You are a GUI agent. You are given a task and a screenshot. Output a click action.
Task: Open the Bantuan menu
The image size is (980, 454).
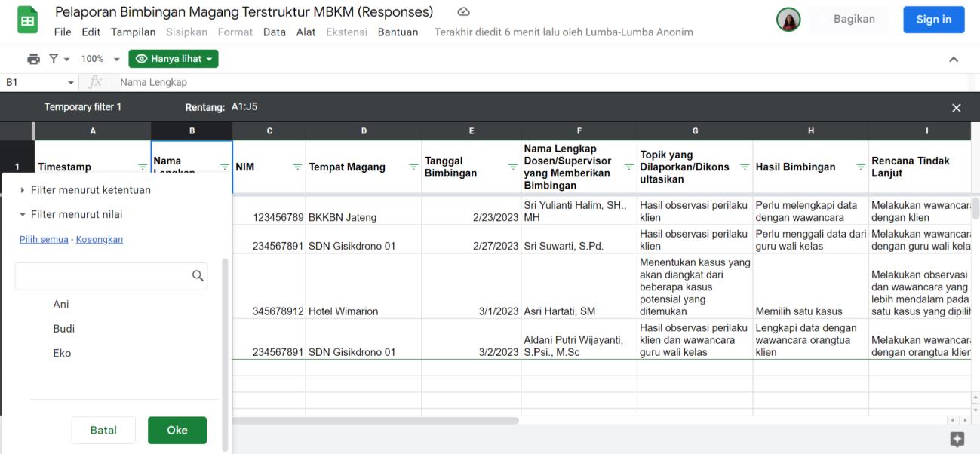[398, 32]
